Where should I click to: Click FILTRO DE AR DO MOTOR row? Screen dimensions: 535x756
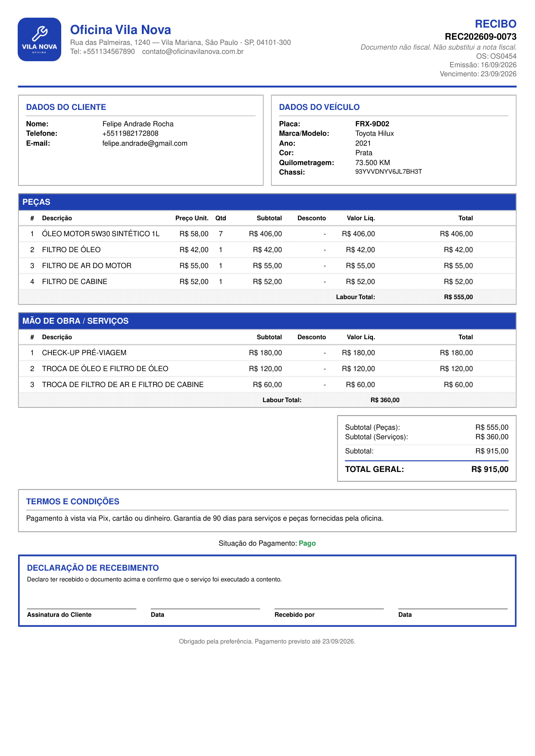tap(267, 266)
